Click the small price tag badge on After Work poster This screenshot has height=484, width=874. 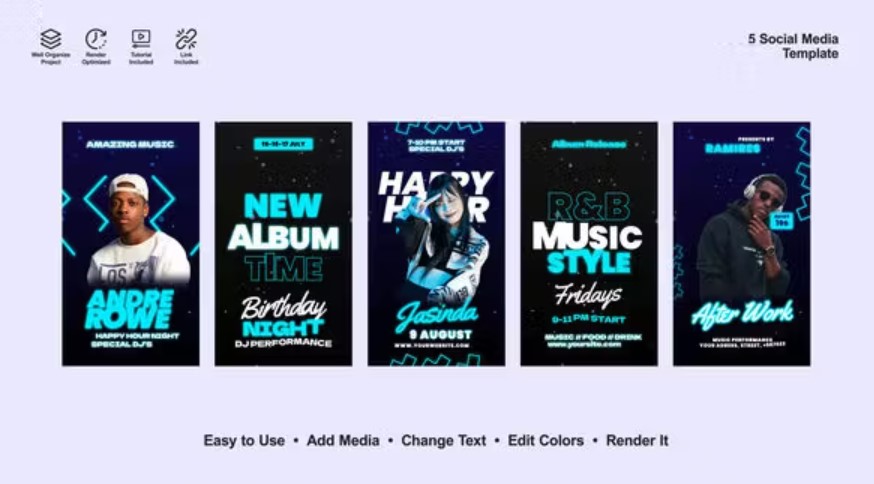782,221
